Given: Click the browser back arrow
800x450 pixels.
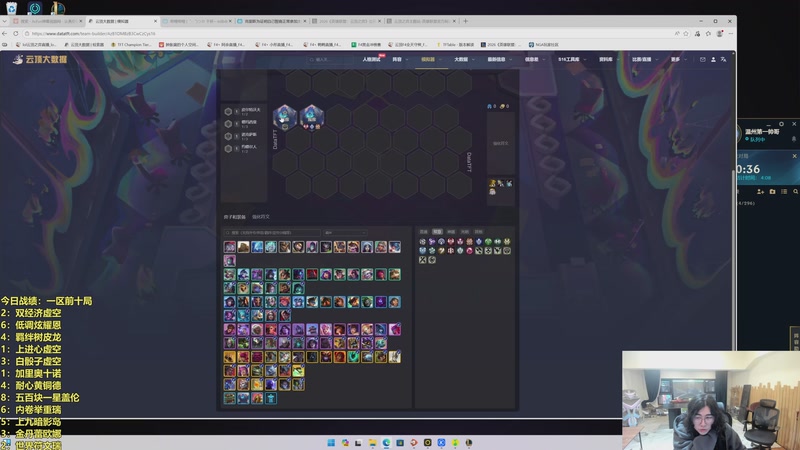Looking at the screenshot, I should 5,34.
